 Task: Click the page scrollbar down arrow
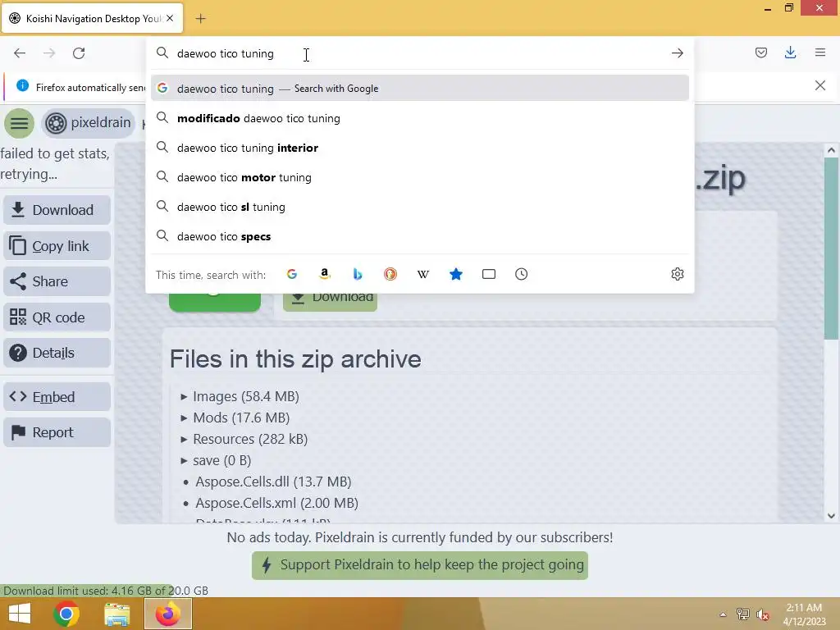831,516
